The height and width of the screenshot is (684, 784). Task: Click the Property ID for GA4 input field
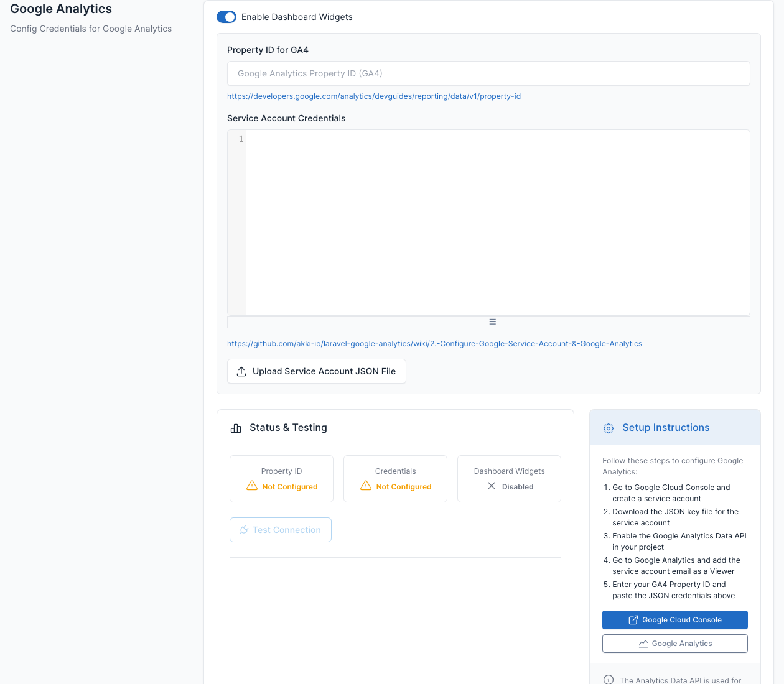488,73
